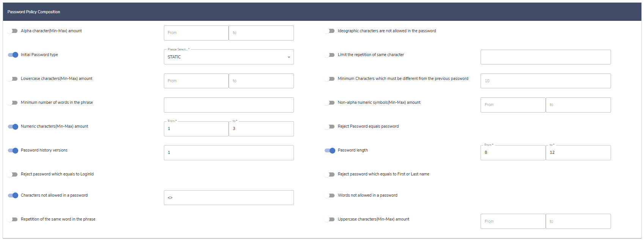
Task: Disable the Password length toggle
Action: pyautogui.click(x=330, y=150)
